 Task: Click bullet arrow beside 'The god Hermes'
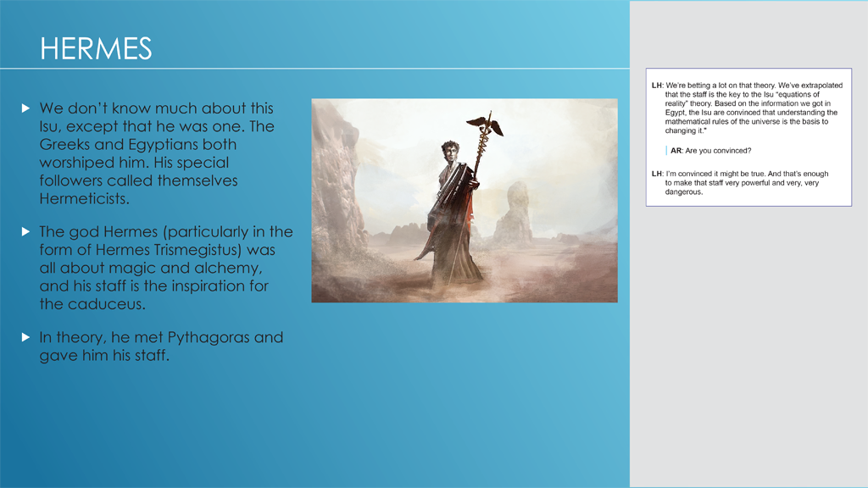25,231
